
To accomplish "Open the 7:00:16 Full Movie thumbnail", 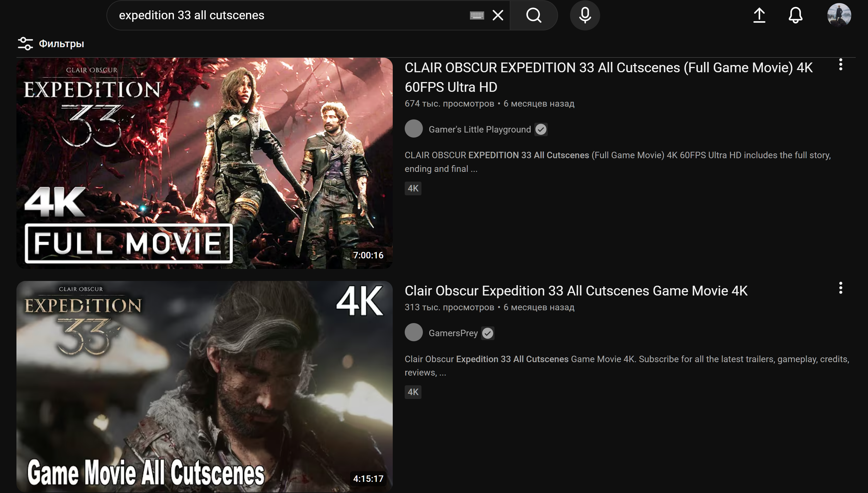I will 204,163.
